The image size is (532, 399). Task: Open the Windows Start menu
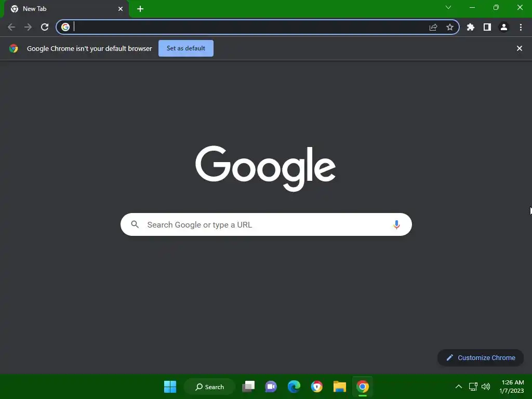click(x=170, y=387)
